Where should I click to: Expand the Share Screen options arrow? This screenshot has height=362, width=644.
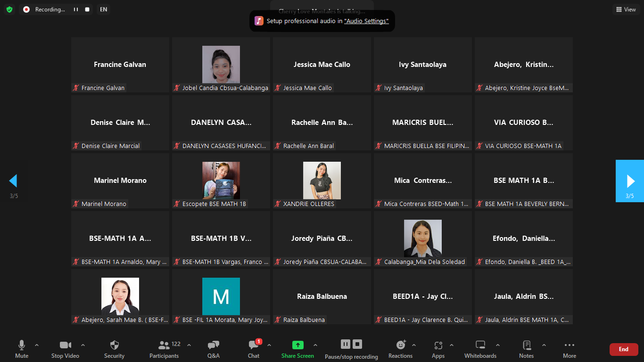(x=315, y=345)
